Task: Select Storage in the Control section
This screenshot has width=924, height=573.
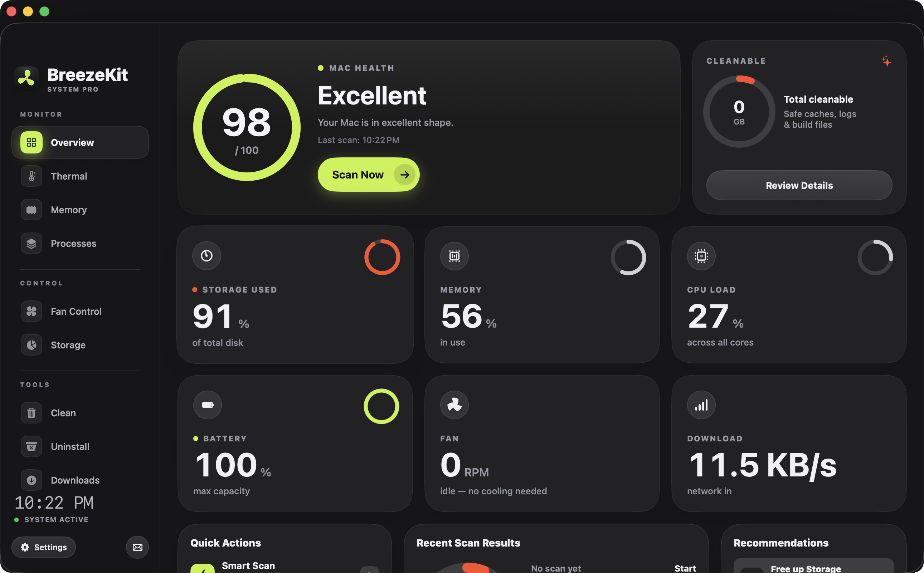Action: point(80,345)
